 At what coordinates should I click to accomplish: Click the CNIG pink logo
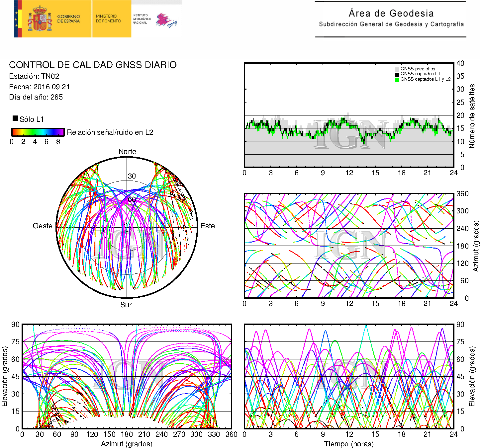[166, 20]
